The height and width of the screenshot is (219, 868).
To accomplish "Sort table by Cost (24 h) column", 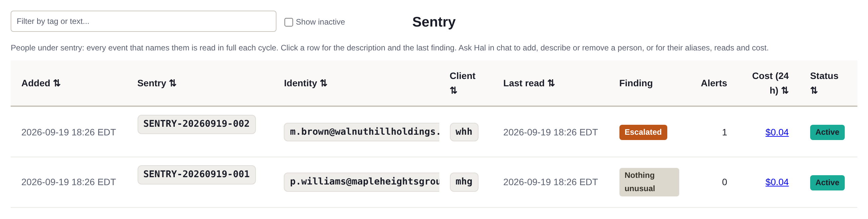I will click(770, 83).
